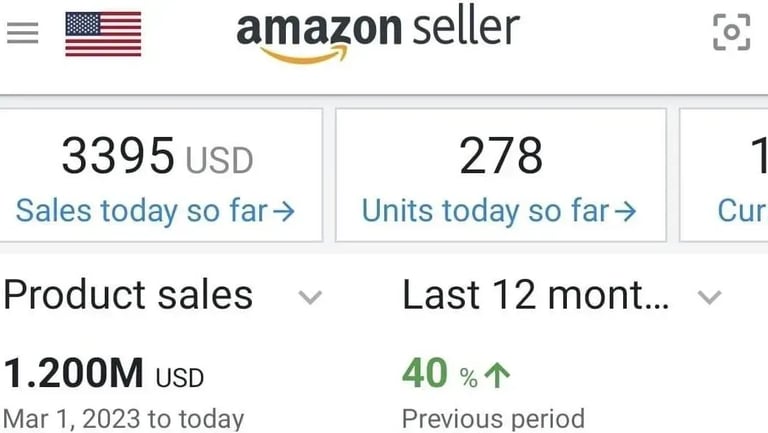Tap the arrow after Sales today so far

284,211
